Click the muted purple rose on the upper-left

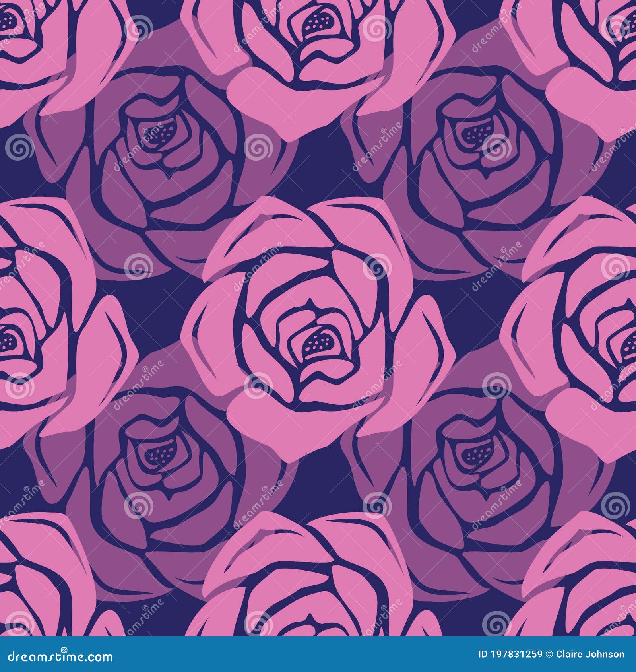pos(155,159)
